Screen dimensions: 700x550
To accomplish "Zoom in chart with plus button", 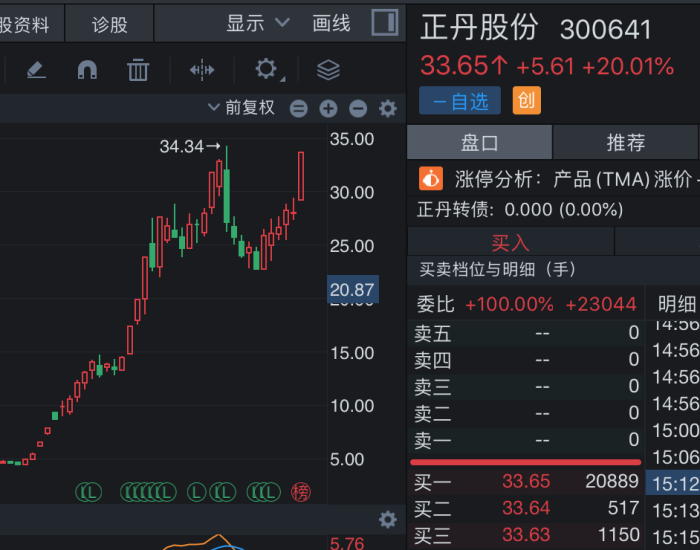I will pos(328,108).
